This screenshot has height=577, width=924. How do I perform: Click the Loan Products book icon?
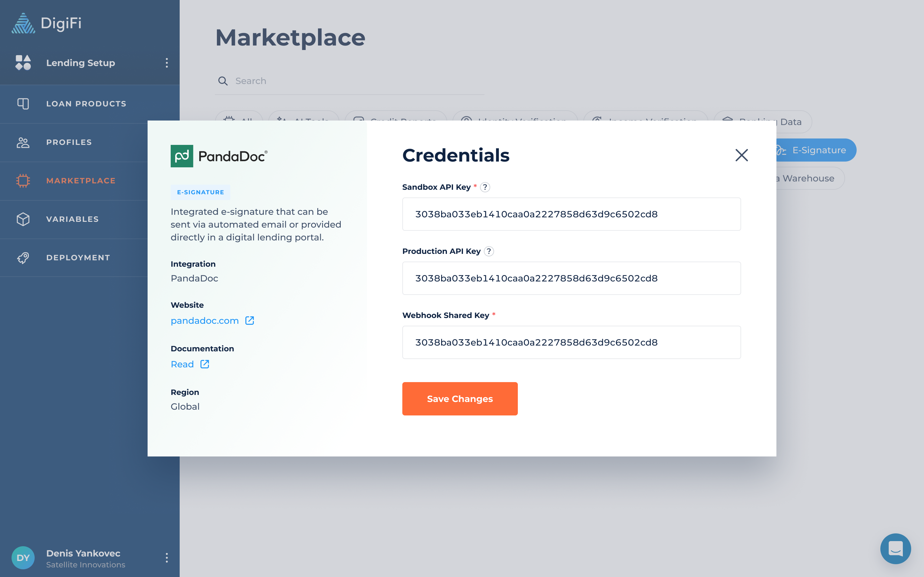pos(23,104)
